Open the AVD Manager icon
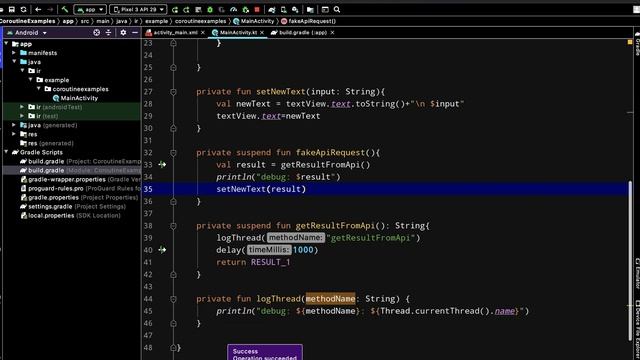The image size is (640, 360). tap(283, 9)
